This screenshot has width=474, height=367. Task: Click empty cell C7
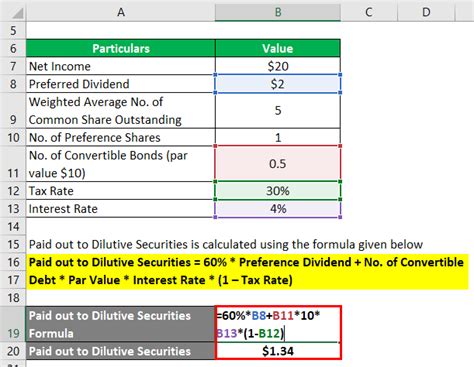(369, 66)
